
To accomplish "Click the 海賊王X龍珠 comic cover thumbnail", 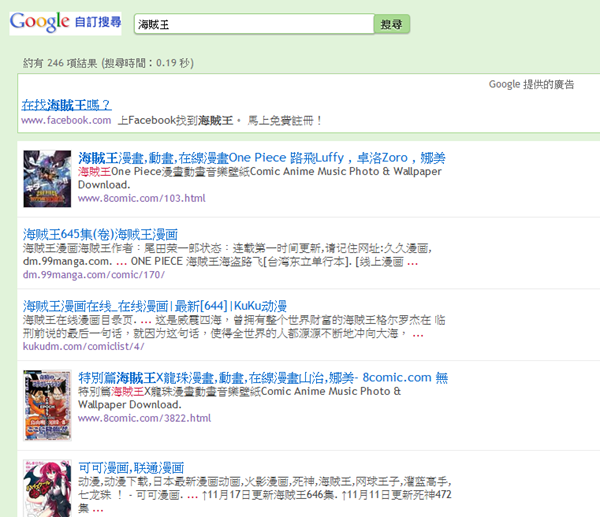I will (47, 405).
